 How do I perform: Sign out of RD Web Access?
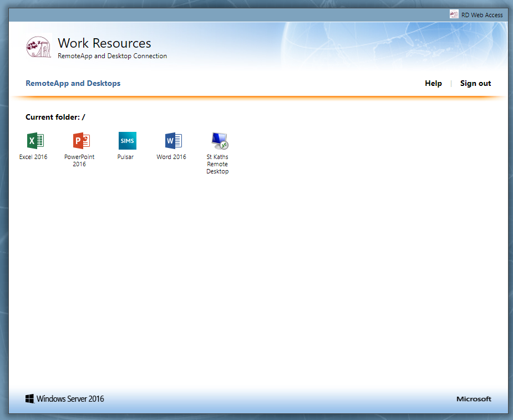475,83
